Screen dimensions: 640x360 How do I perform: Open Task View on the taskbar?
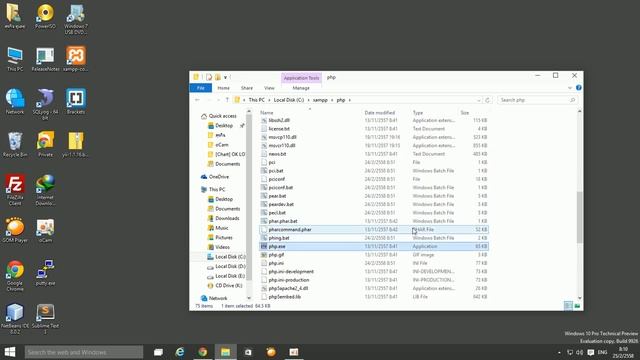158,352
